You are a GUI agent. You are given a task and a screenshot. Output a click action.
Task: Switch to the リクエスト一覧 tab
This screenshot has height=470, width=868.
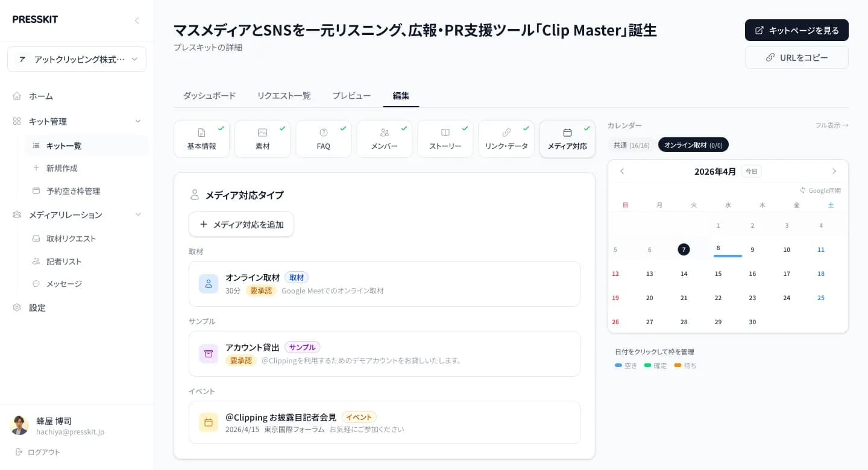[x=284, y=96]
